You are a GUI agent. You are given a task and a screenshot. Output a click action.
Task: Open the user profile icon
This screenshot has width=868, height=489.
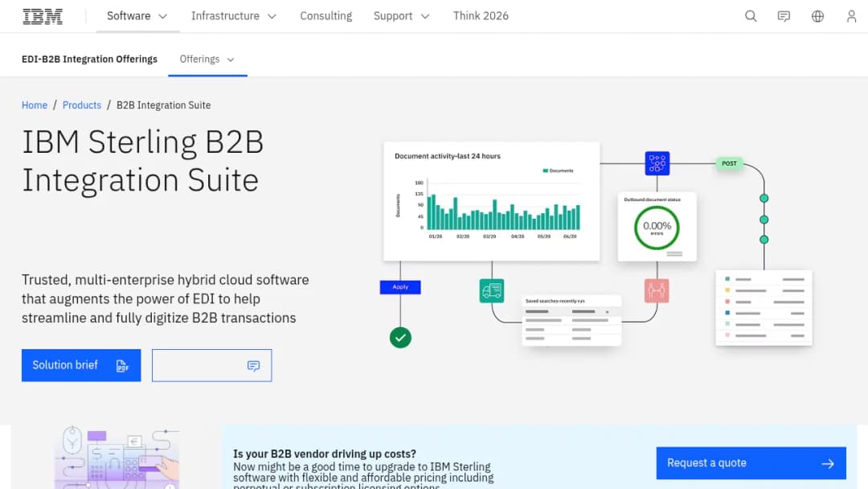coord(851,16)
